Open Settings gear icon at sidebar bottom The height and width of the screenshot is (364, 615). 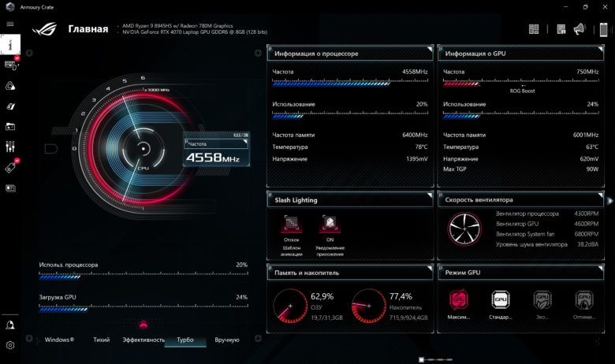pyautogui.click(x=10, y=345)
